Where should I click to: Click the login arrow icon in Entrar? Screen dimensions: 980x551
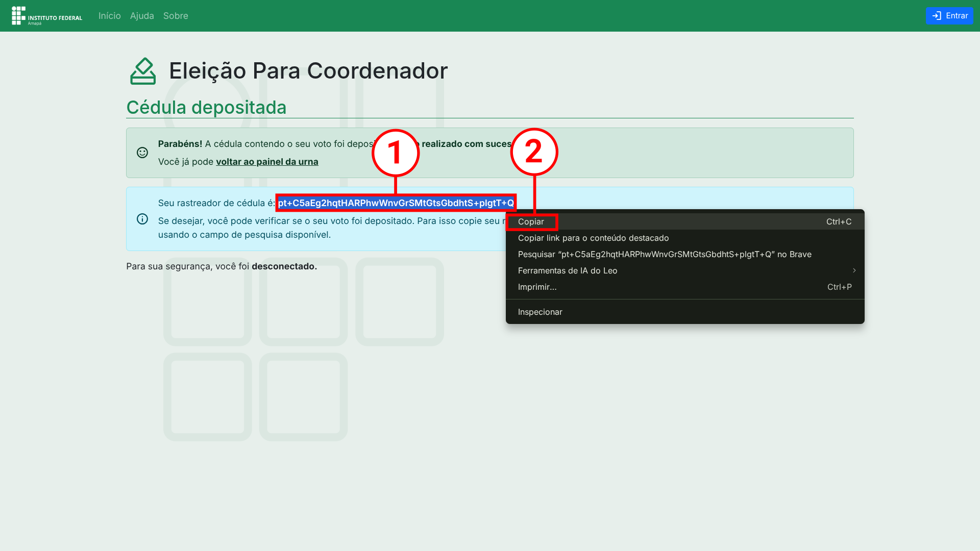pyautogui.click(x=937, y=16)
